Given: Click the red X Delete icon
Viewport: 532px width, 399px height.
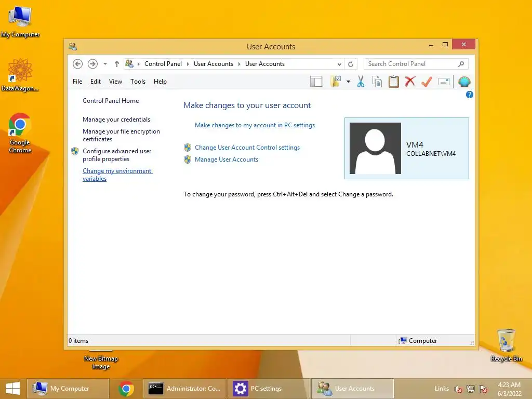Looking at the screenshot, I should (x=410, y=82).
